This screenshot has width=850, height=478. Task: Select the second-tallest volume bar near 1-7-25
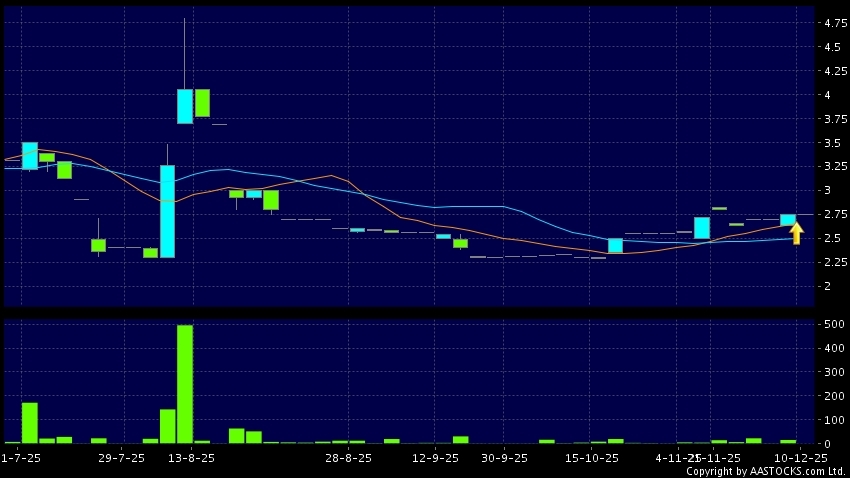pos(29,422)
